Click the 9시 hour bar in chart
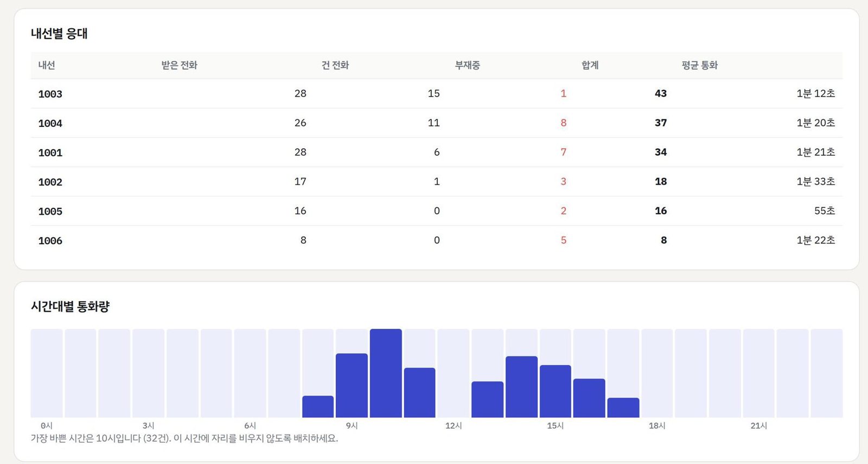This screenshot has height=464, width=868. (352, 385)
